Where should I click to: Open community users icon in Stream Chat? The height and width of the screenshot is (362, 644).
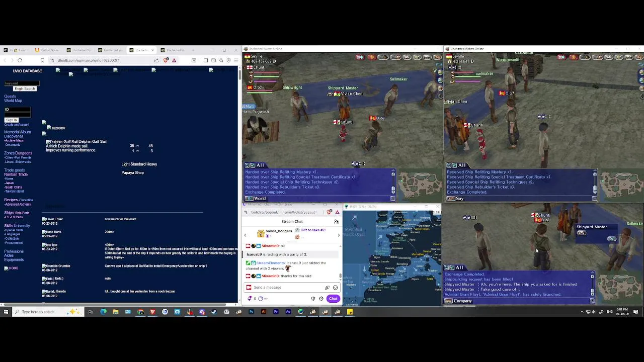[336, 221]
